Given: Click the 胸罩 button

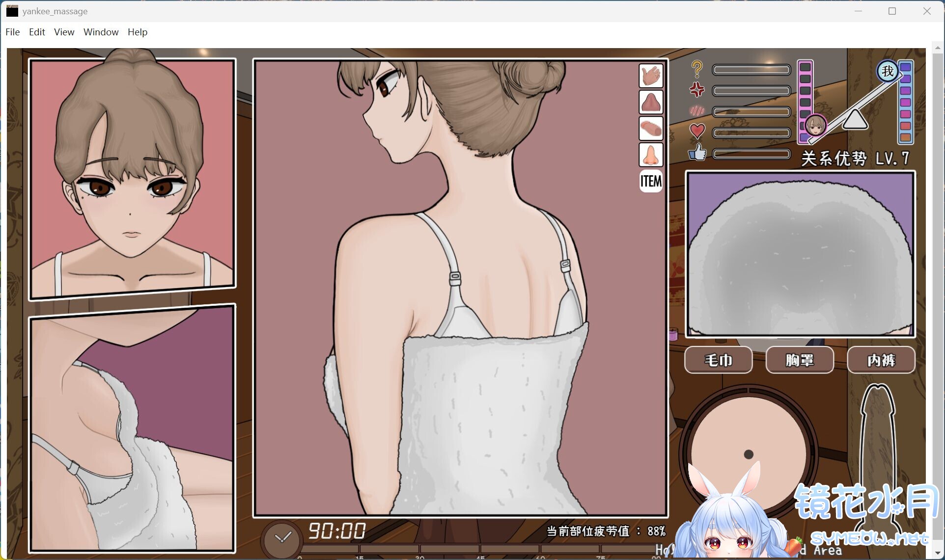Looking at the screenshot, I should (800, 360).
